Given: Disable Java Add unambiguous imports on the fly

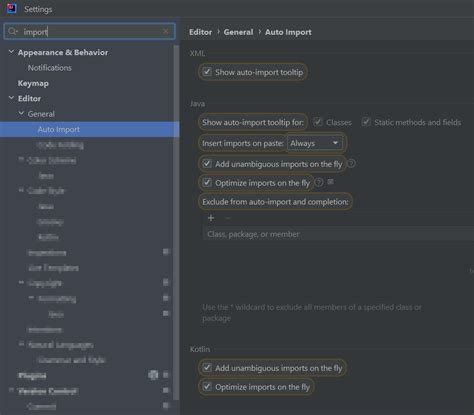Looking at the screenshot, I should pyautogui.click(x=207, y=164).
